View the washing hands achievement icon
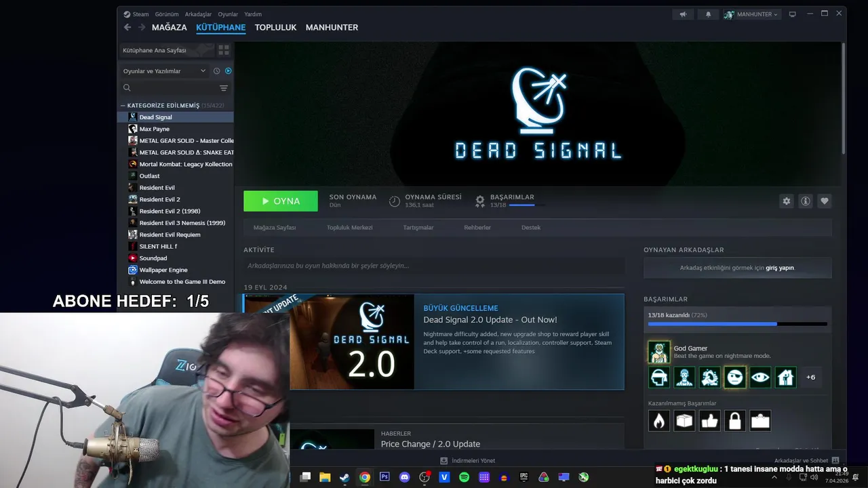 709,378
